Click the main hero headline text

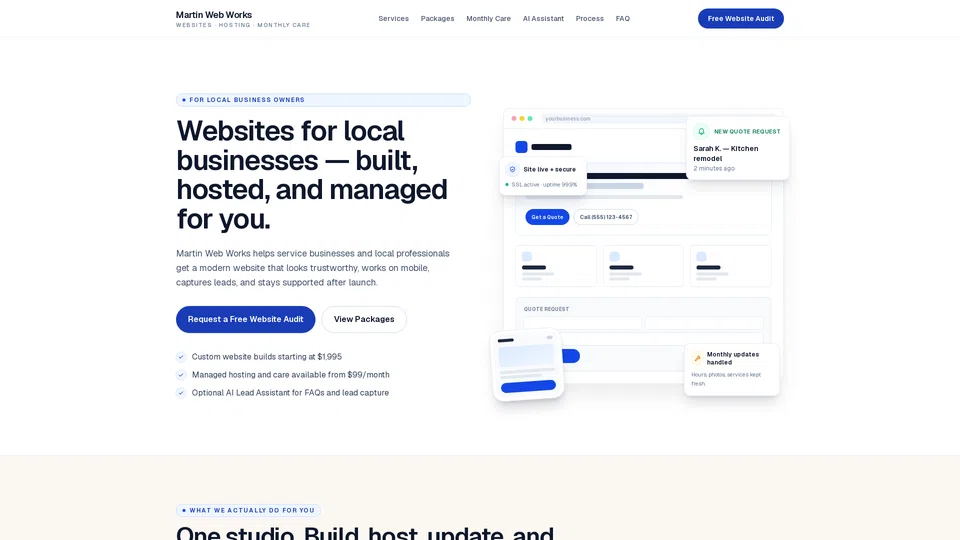tap(312, 174)
